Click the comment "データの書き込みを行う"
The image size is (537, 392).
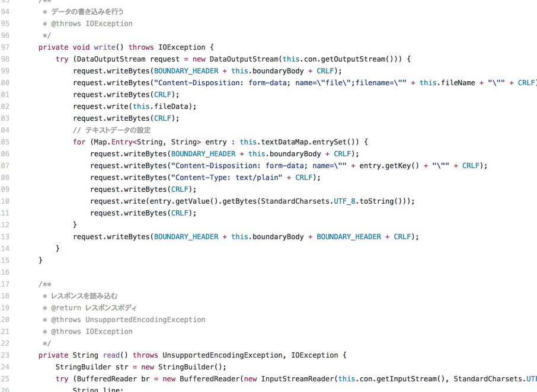pyautogui.click(x=87, y=12)
